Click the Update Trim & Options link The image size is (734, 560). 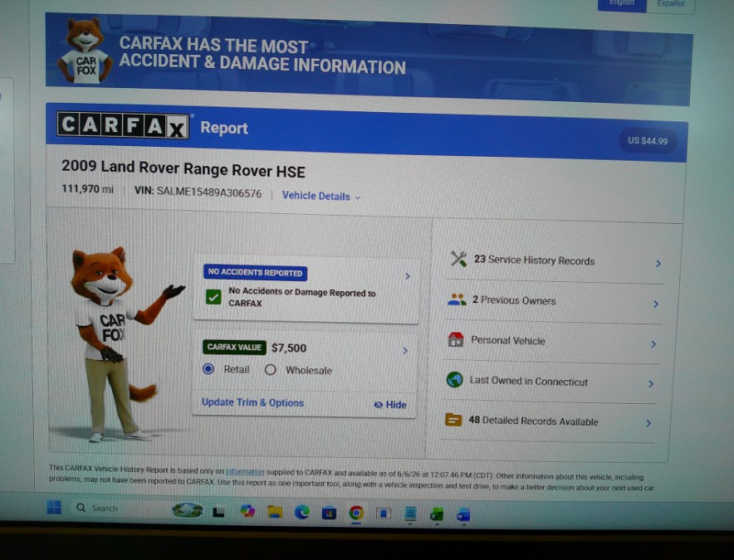[x=252, y=402]
